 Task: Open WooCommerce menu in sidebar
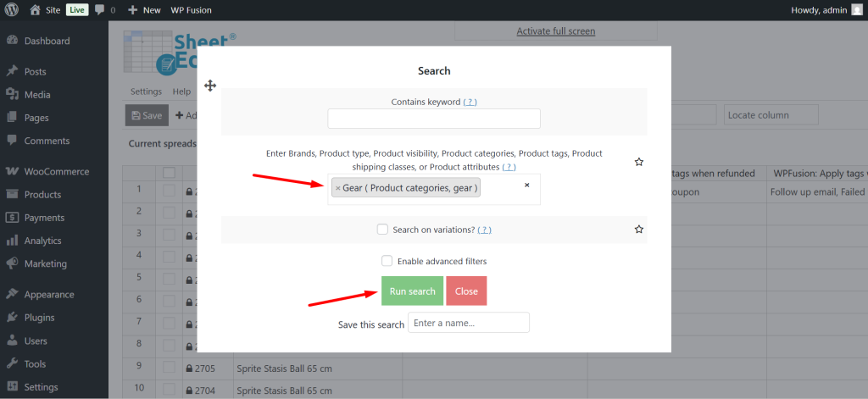click(57, 172)
